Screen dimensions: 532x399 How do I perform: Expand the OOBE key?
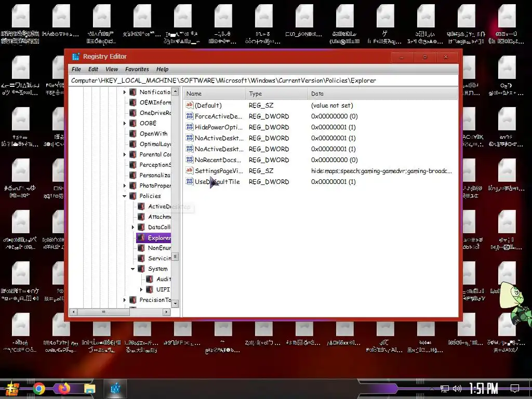point(125,123)
